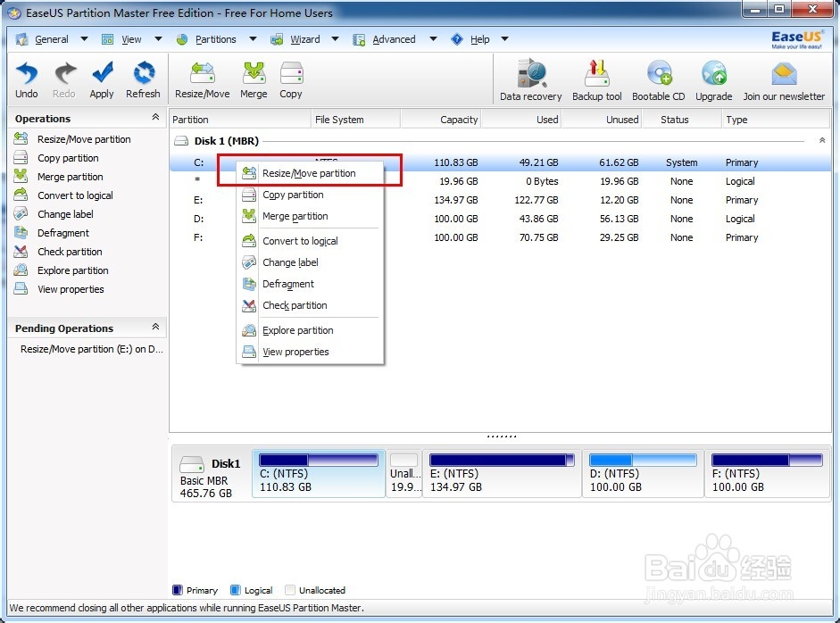This screenshot has height=623, width=840.
Task: Open the dropdown arrow next to Advanced
Action: (x=433, y=39)
